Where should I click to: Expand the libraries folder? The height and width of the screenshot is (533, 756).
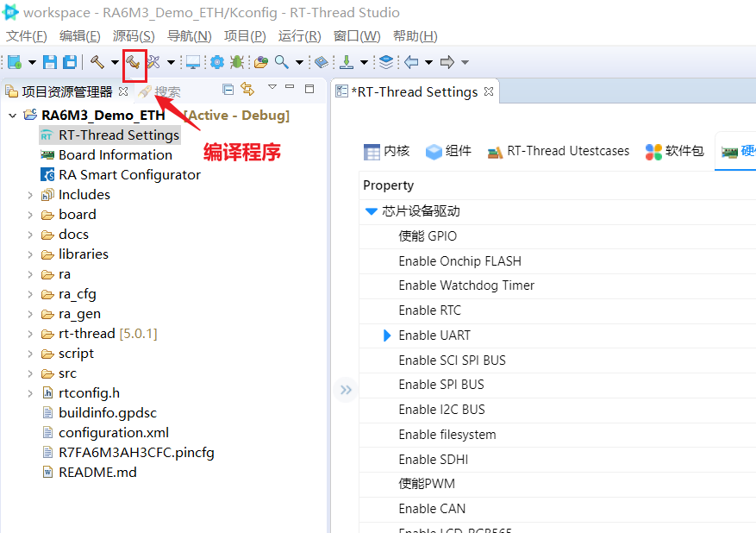coord(30,254)
